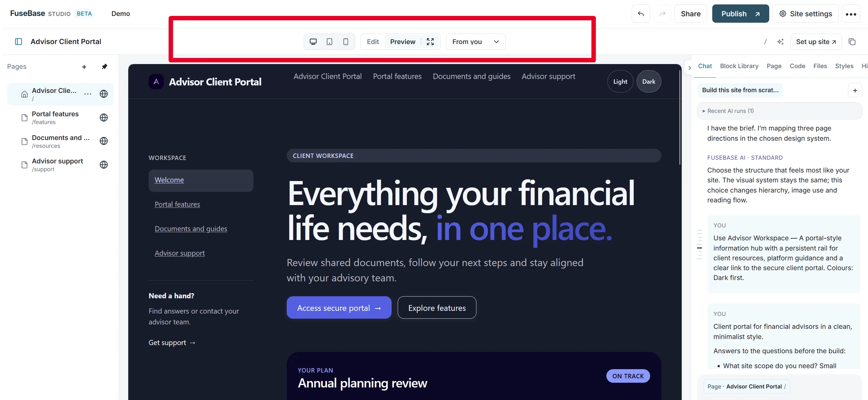Open the Page tab
Screen dimensions: 868x400
[x=774, y=66]
